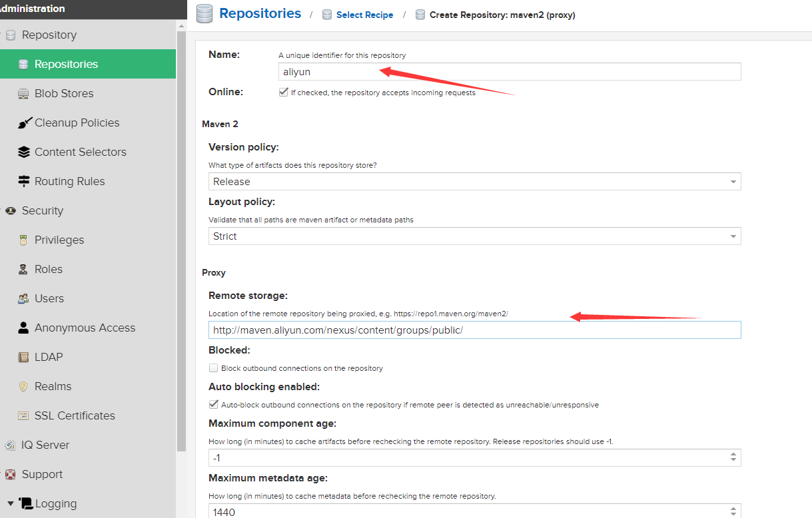Click the sidebar vertical scrollbar
Viewport: 812px width, 518px height.
[181, 240]
